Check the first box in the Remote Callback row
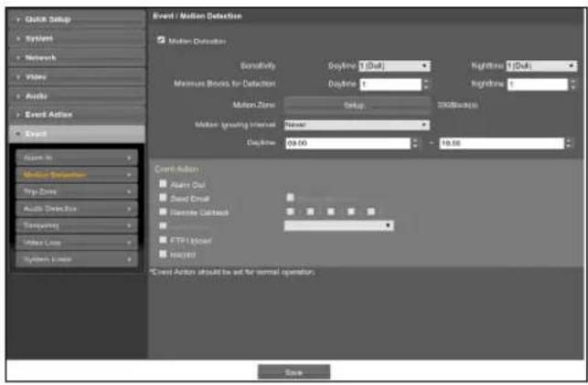Viewport: 588px width, 385px height. pos(290,211)
